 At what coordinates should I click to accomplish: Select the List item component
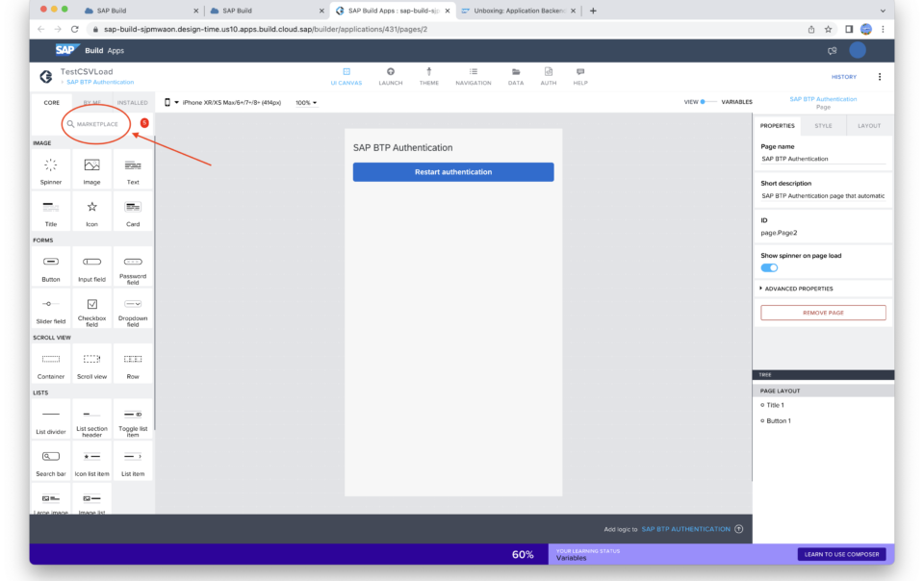coord(133,462)
